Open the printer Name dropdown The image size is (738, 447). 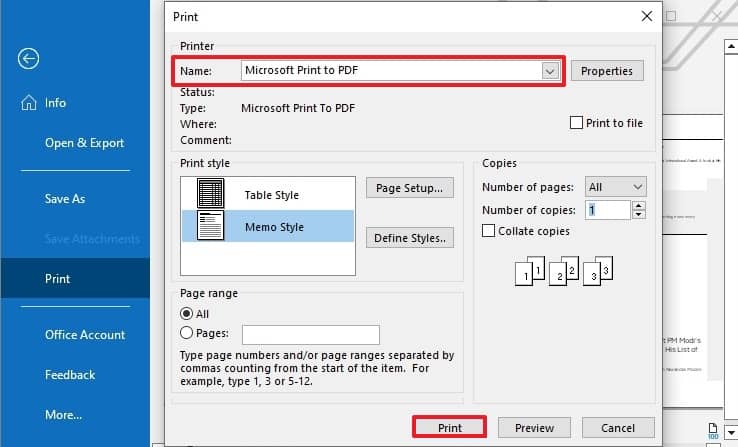[x=550, y=71]
